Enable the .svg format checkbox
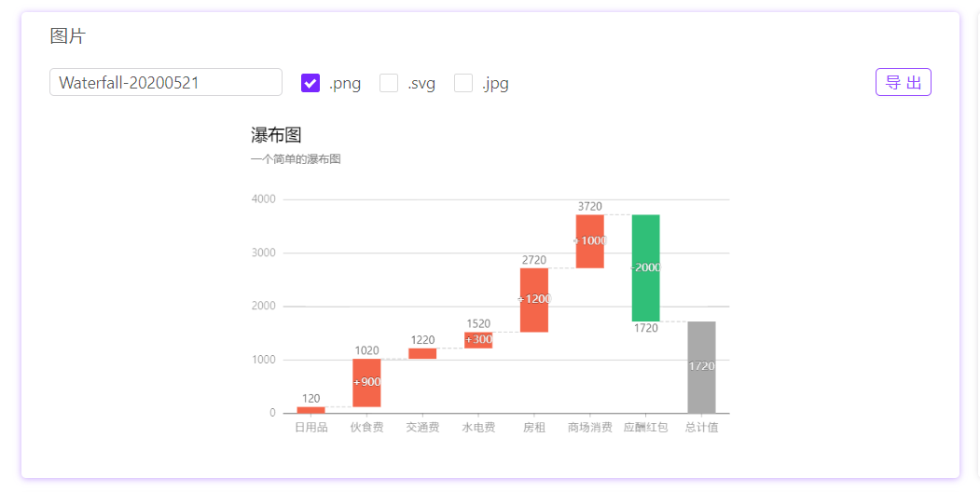The width and height of the screenshot is (980, 492). pyautogui.click(x=389, y=82)
